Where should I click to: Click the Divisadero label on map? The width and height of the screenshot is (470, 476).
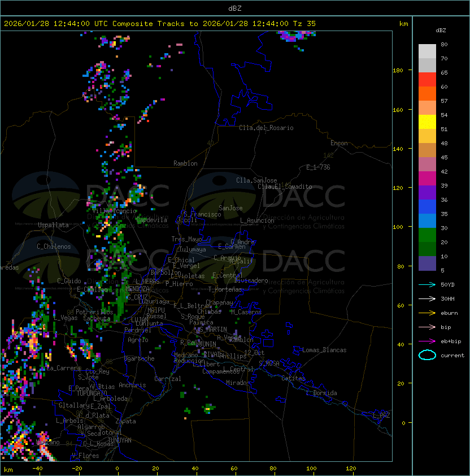(251, 280)
